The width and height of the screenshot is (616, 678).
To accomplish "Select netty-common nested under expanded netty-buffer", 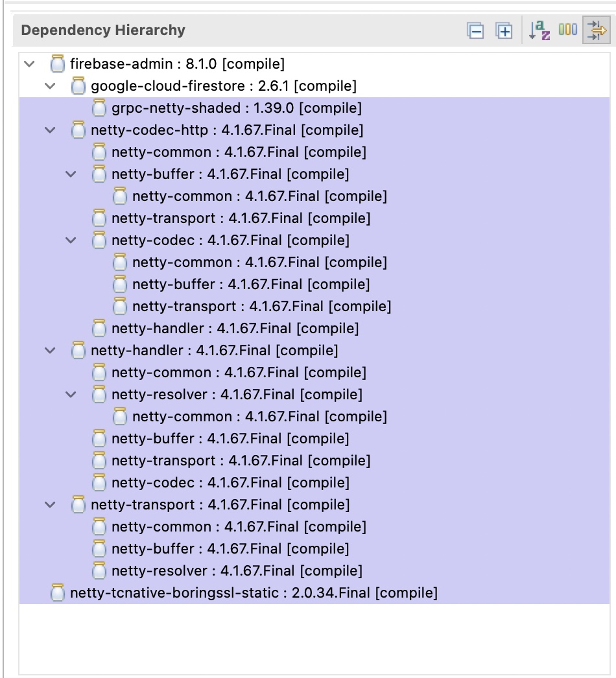I will [x=259, y=196].
